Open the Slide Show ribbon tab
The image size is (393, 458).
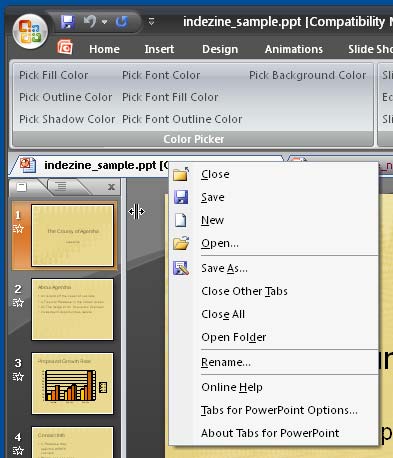click(370, 49)
